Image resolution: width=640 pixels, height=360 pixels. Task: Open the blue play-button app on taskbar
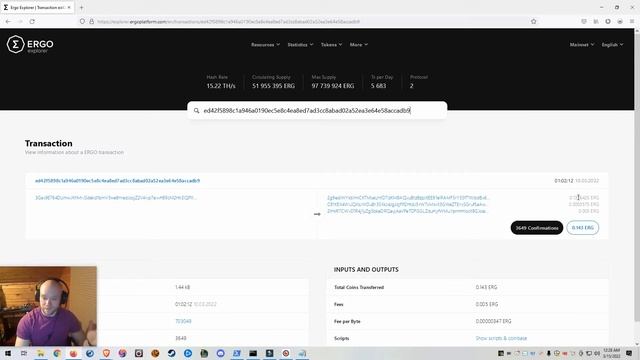click(x=188, y=353)
